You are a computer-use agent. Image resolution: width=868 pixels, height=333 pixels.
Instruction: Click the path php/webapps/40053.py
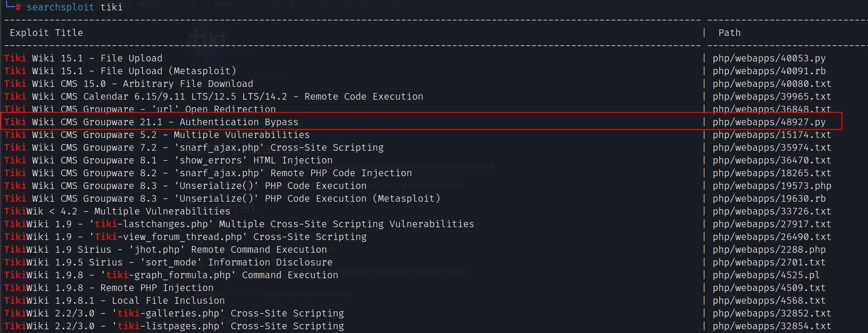click(769, 58)
